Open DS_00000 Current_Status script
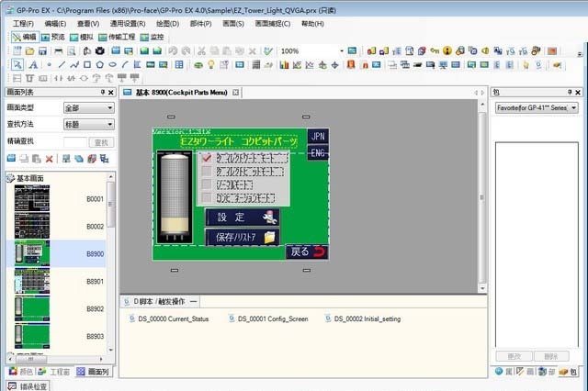Image resolution: width=588 pixels, height=391 pixels. click(x=169, y=318)
